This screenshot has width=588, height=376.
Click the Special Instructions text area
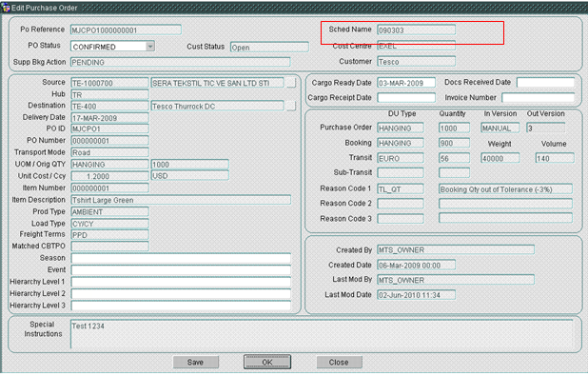(x=322, y=334)
